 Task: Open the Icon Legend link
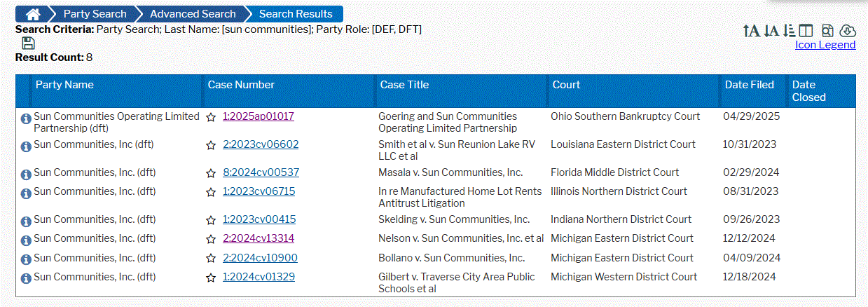point(825,45)
